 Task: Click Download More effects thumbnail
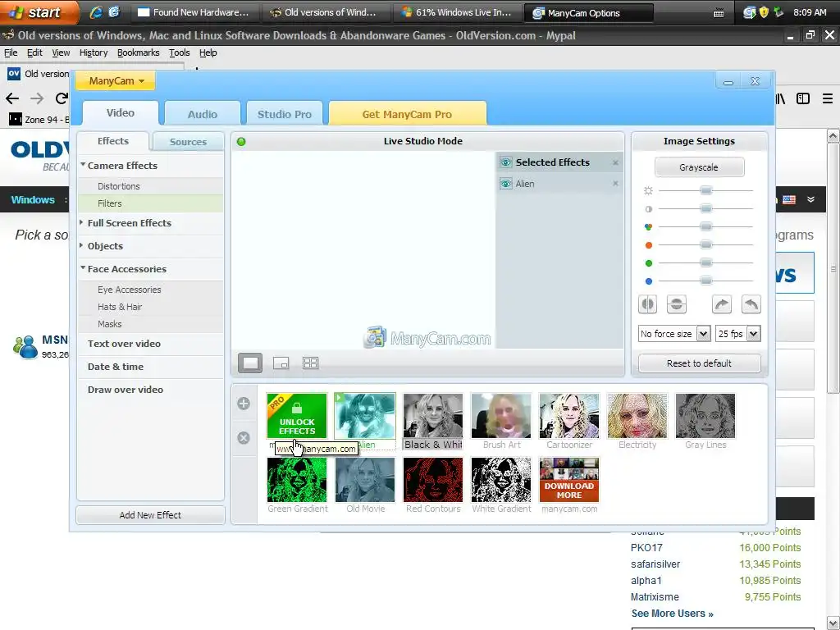pos(569,479)
